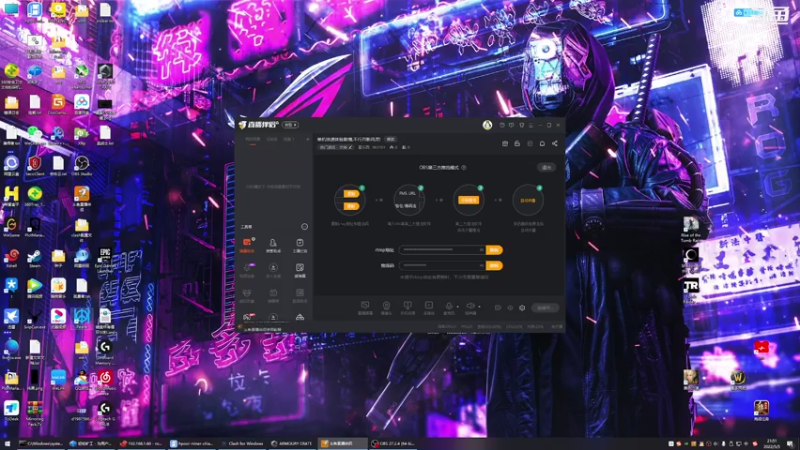This screenshot has width=800, height=450.
Task: Open the taskbar clock showing 21:01
Action: pyautogui.click(x=771, y=444)
